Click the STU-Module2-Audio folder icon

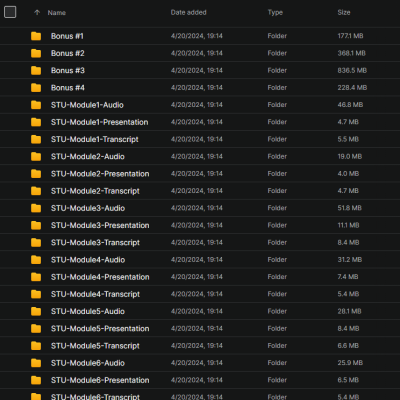tap(36, 156)
